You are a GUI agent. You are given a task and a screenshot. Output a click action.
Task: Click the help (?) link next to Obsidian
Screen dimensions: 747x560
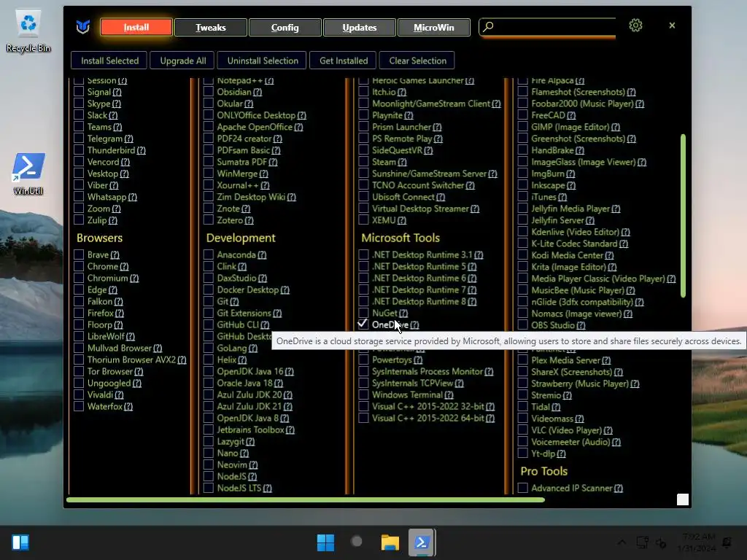click(x=258, y=92)
